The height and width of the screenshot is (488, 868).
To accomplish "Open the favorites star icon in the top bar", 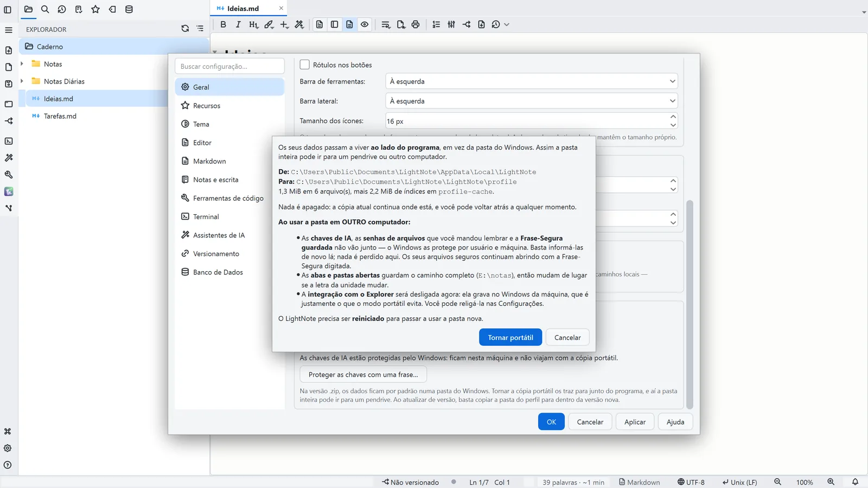I will [95, 9].
